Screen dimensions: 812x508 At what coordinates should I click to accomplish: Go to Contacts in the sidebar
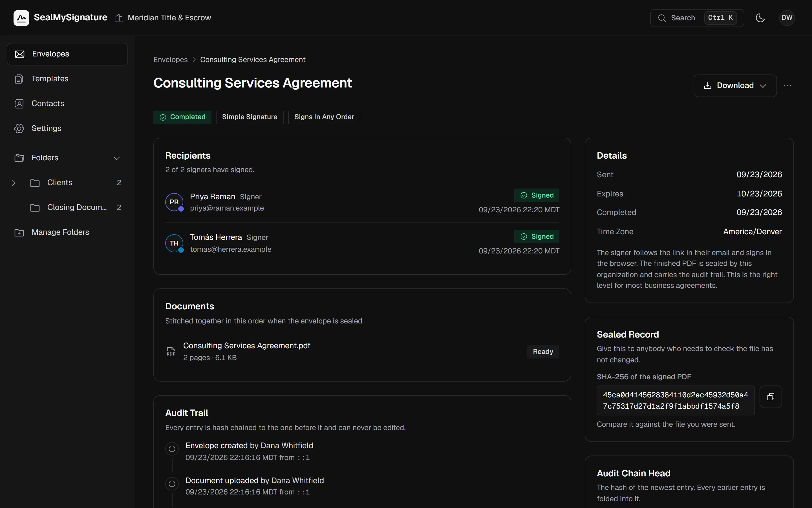pos(67,104)
